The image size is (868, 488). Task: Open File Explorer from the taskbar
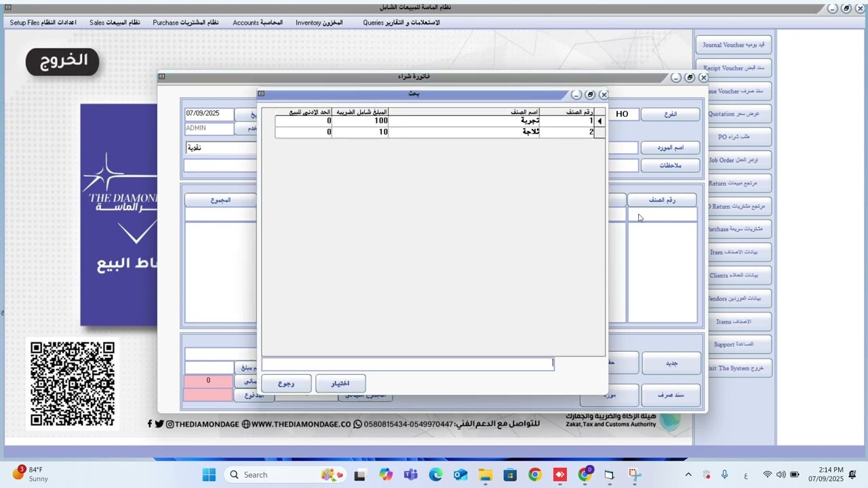coord(485,474)
